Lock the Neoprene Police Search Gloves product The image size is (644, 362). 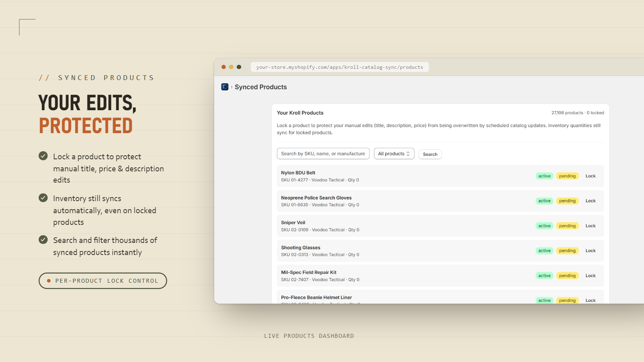tap(590, 201)
